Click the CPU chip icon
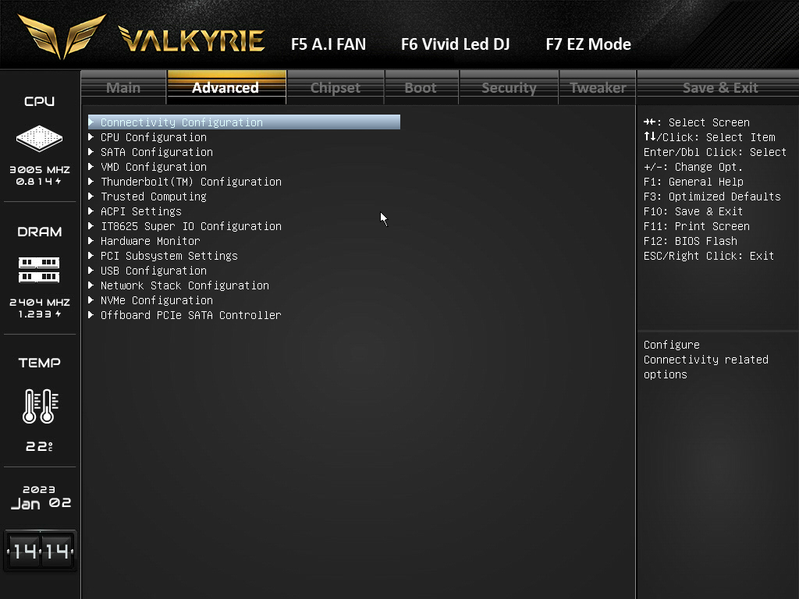 [39, 138]
